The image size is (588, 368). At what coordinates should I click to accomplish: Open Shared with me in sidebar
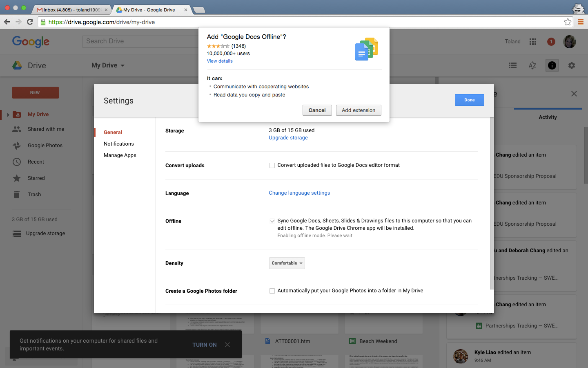[46, 129]
